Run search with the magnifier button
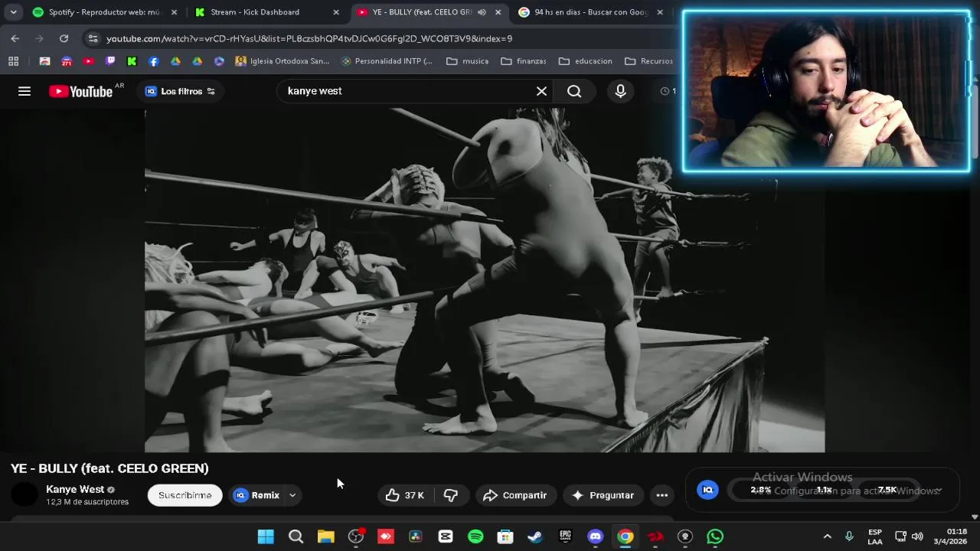 click(574, 91)
